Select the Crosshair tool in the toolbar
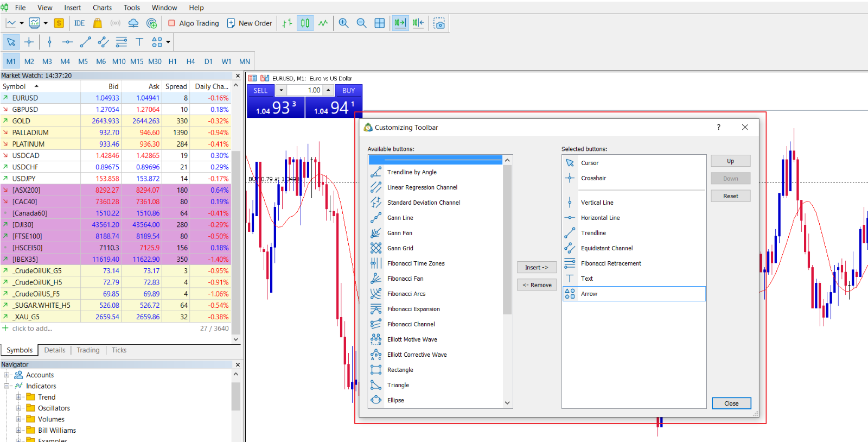This screenshot has width=868, height=442. click(29, 42)
